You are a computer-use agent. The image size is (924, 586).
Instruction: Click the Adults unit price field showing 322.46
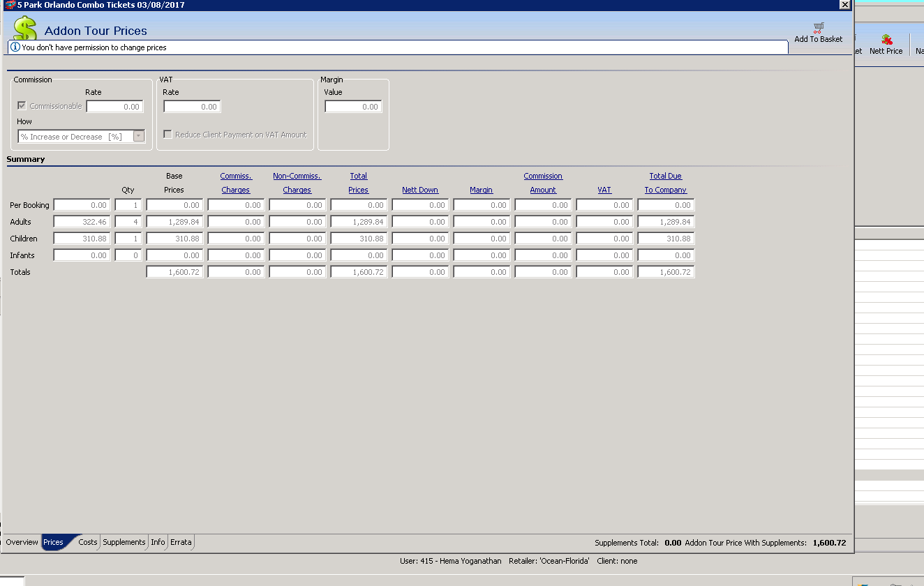pyautogui.click(x=82, y=222)
